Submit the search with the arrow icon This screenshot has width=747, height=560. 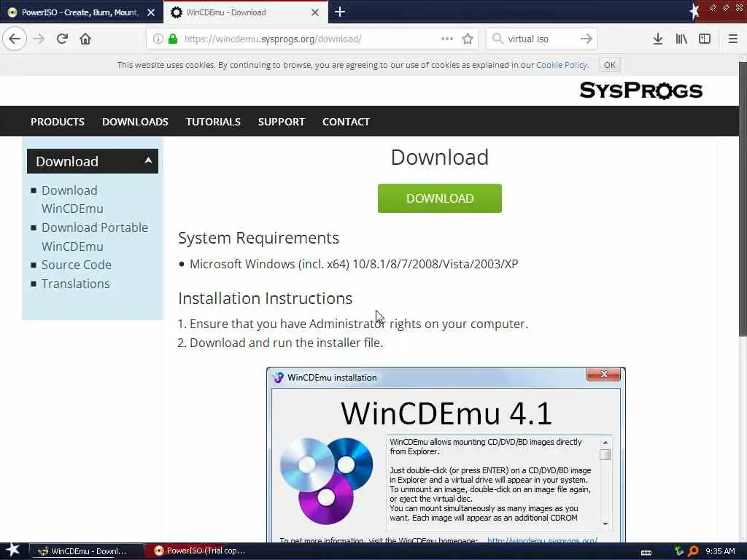click(x=587, y=39)
